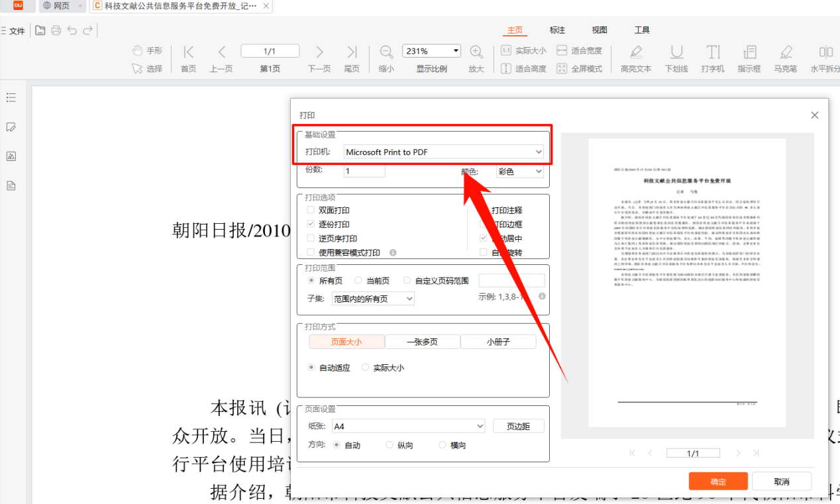Select the hand (手形) tool icon
The height and width of the screenshot is (504, 840).
(138, 50)
